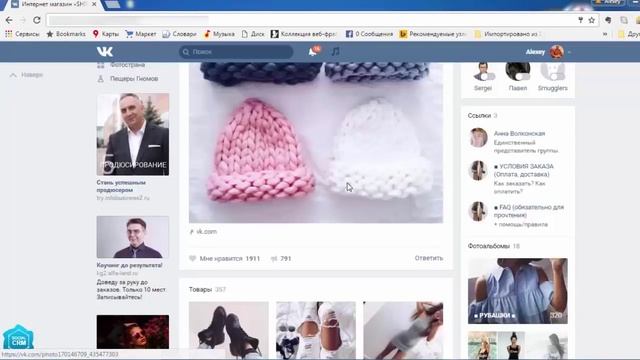Open Facebook 0 Сообщения bookmark
Image resolution: width=640 pixels, height=360 pixels.
[x=369, y=34]
